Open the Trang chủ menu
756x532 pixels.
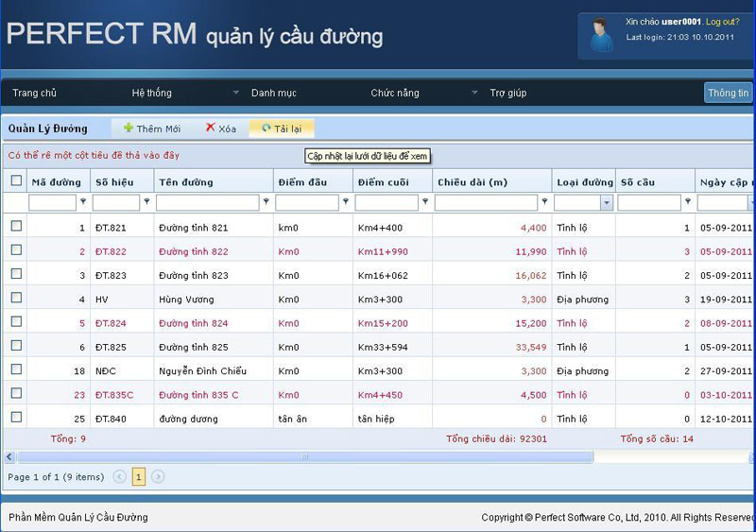pos(34,93)
